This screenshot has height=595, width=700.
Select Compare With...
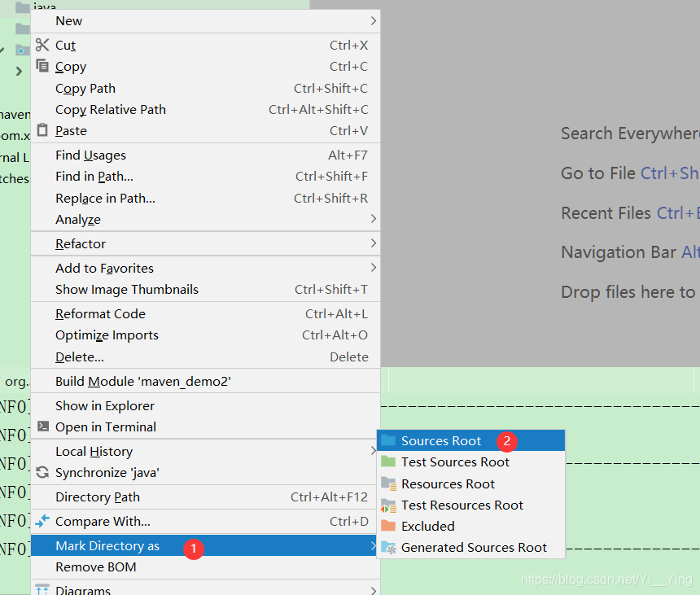(205, 521)
